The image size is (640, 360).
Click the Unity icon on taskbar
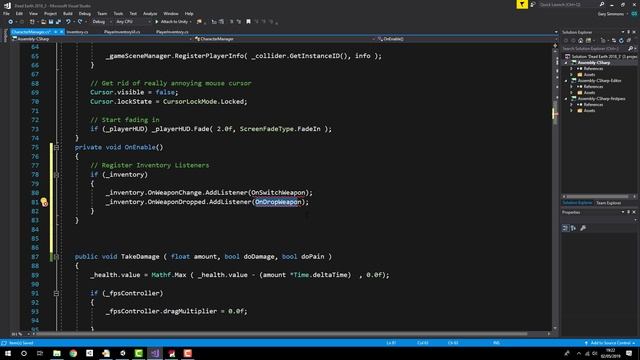coord(122,353)
